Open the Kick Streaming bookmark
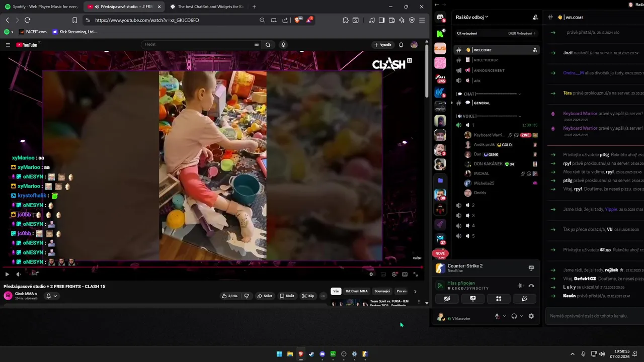Viewport: 644px width, 362px height. (75, 32)
